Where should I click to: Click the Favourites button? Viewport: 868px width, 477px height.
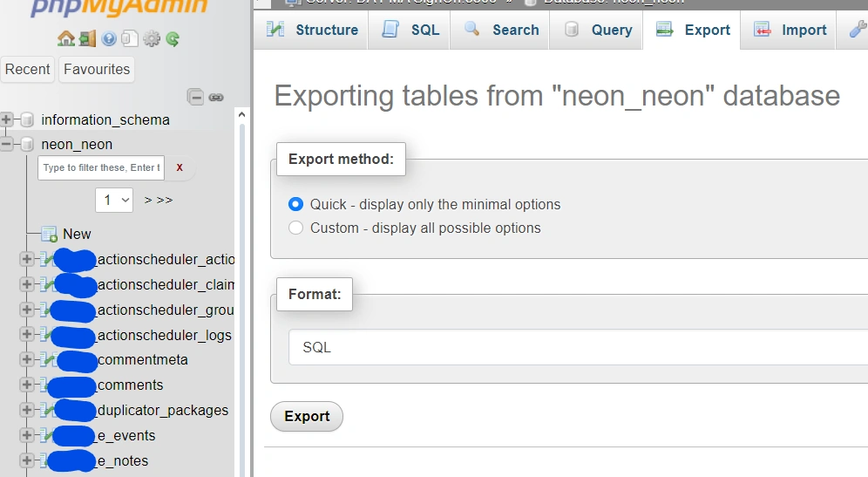tap(97, 69)
